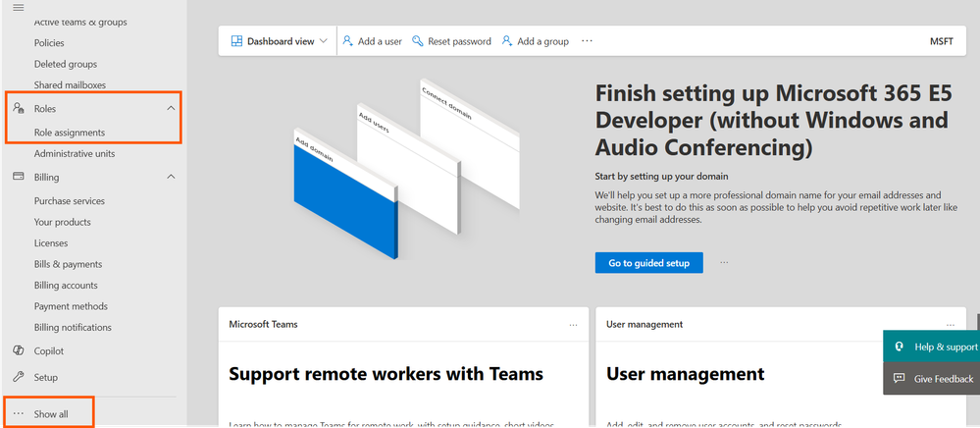Open more options beside Go to guided setup
This screenshot has width=980, height=428.
724,263
